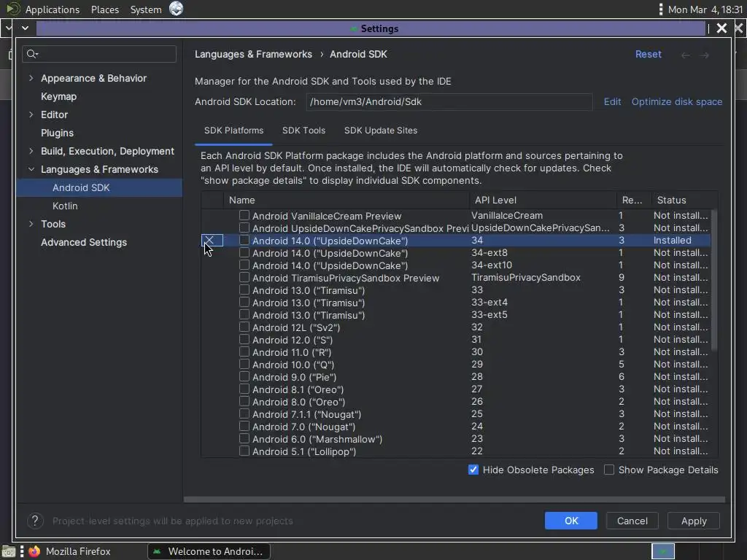The image size is (747, 560).
Task: Expand the Tools settings section
Action: pyautogui.click(x=31, y=224)
